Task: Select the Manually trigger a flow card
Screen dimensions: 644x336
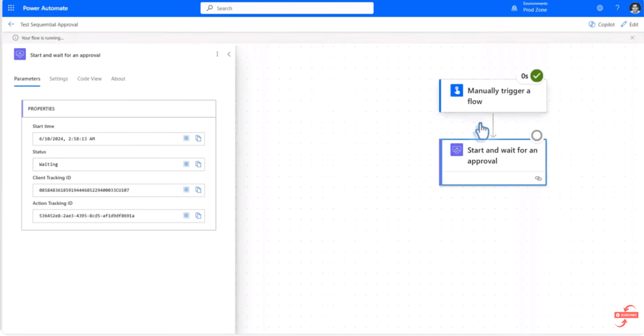Action: pos(493,96)
